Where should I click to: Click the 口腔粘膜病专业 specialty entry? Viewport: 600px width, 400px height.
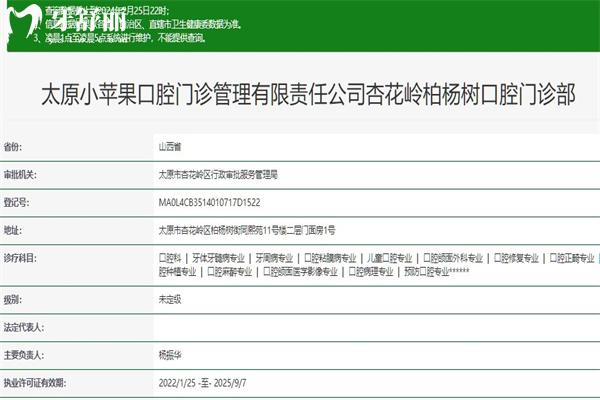click(330, 258)
